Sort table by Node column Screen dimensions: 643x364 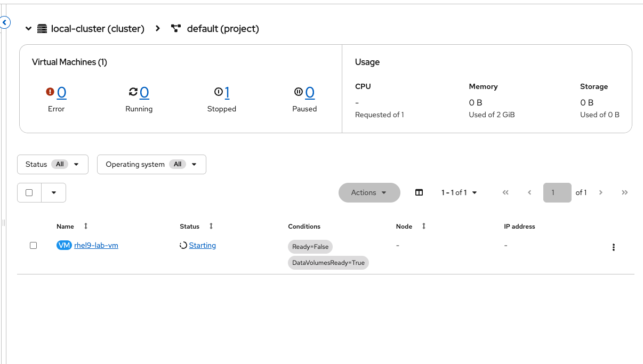424,227
